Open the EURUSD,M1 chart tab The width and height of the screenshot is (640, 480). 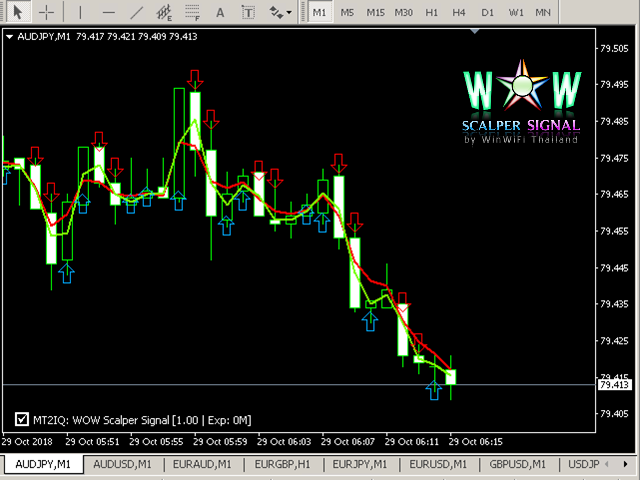tap(438, 464)
